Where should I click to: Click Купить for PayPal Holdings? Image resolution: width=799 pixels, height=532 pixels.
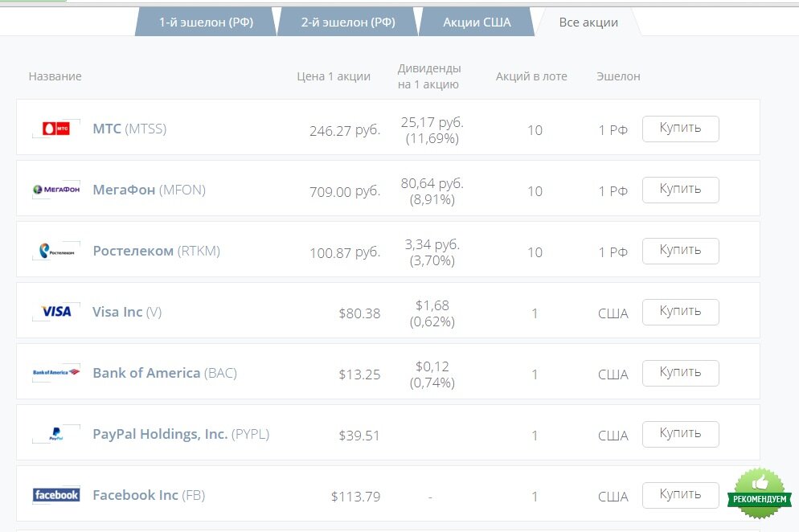click(x=680, y=434)
